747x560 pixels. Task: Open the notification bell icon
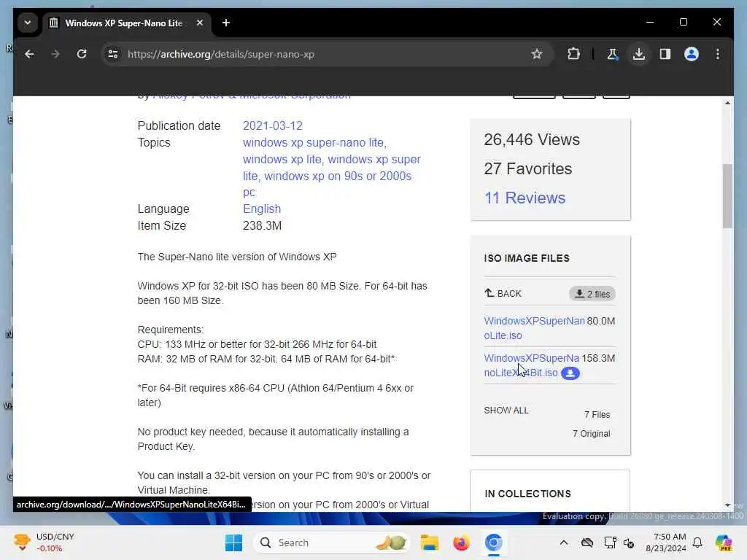pyautogui.click(x=697, y=542)
